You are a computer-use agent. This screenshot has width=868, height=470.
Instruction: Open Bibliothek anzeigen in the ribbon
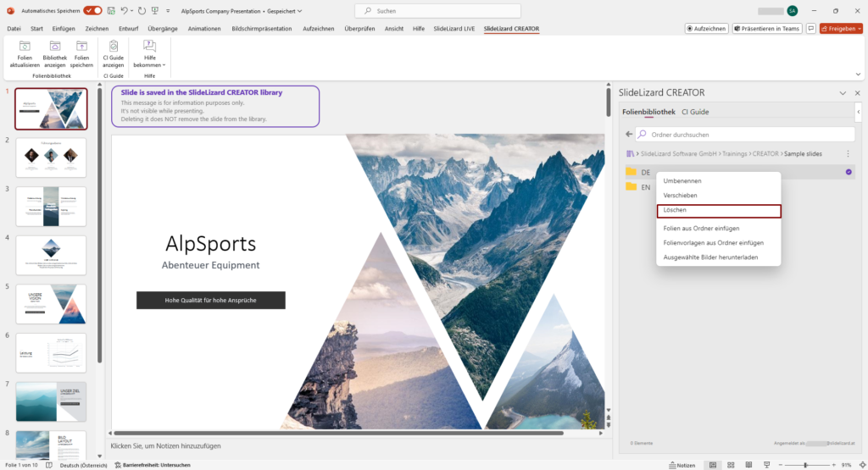(x=55, y=53)
